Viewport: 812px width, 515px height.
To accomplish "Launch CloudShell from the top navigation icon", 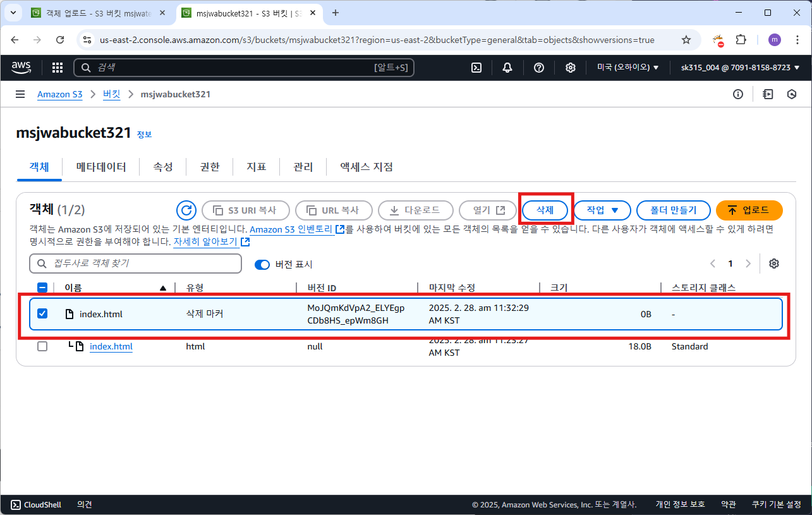I will 477,68.
